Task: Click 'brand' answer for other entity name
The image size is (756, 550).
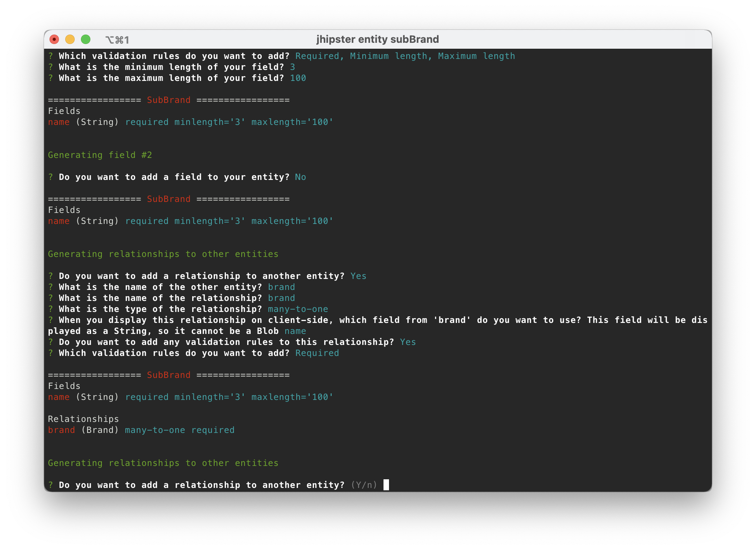Action: click(281, 287)
